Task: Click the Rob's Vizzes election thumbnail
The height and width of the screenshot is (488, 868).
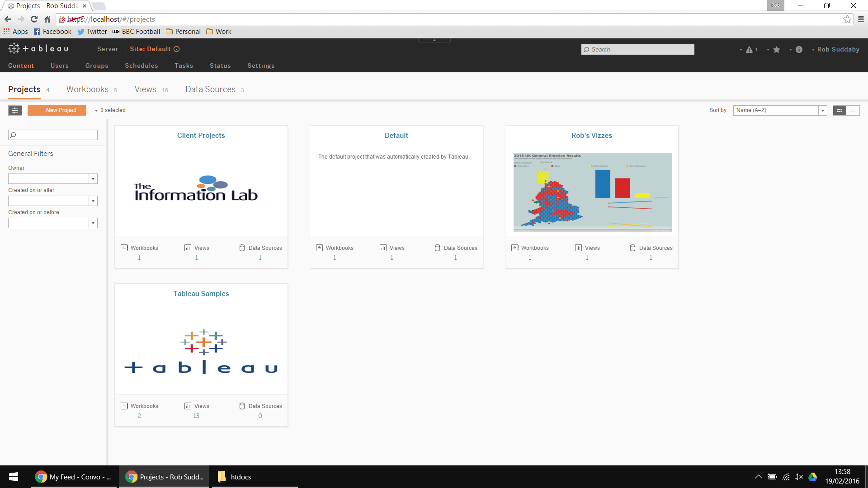Action: point(592,192)
